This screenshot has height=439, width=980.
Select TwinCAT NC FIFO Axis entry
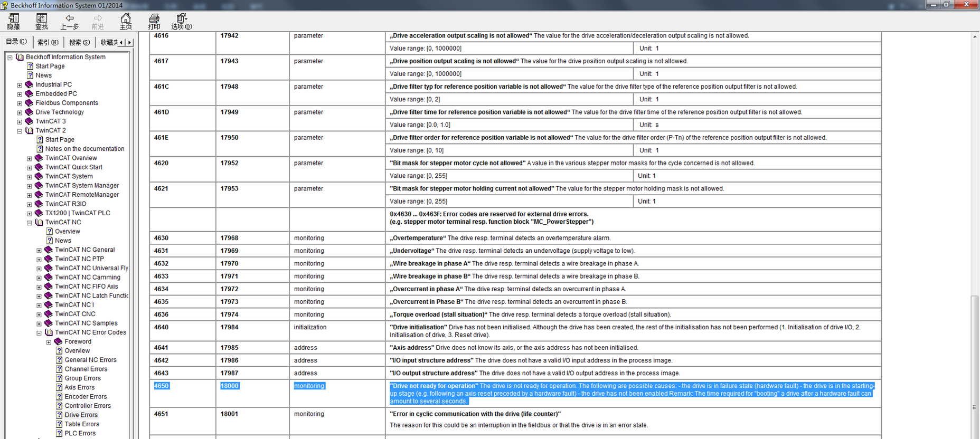[x=86, y=287]
